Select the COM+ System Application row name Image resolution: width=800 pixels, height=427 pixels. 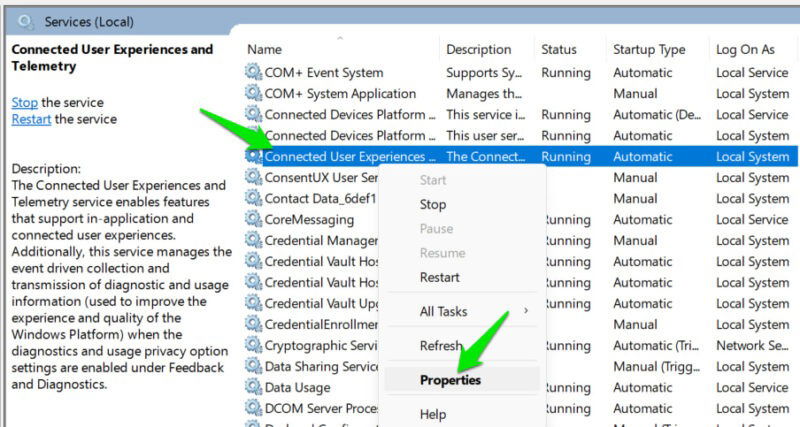click(340, 94)
